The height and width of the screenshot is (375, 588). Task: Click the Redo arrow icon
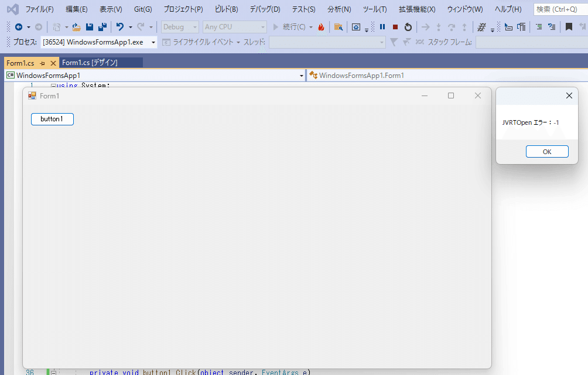(141, 27)
